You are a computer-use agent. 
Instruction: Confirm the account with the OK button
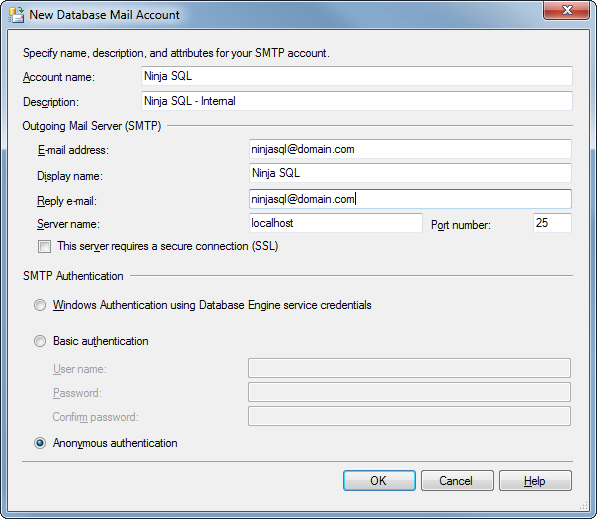click(379, 481)
